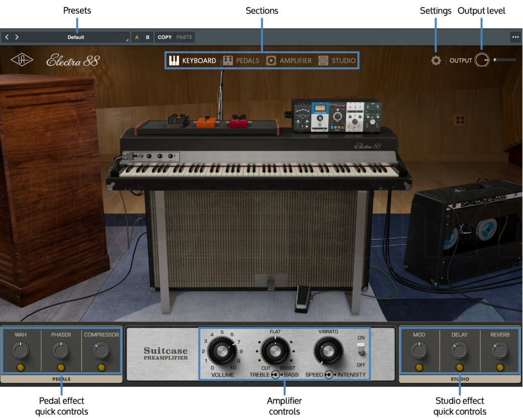Toggle the DELAY enable LED
This screenshot has width=523, height=420.
[460, 368]
